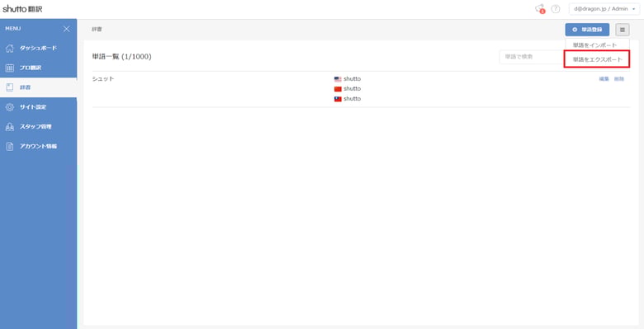This screenshot has width=644, height=329.
Task: Close the MENU sidebar with X icon
Action: click(67, 29)
